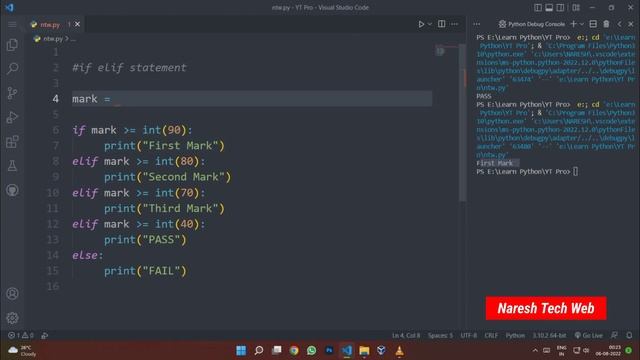This screenshot has width=640, height=360.
Task: Toggle the panel layout button
Action: [549, 7]
